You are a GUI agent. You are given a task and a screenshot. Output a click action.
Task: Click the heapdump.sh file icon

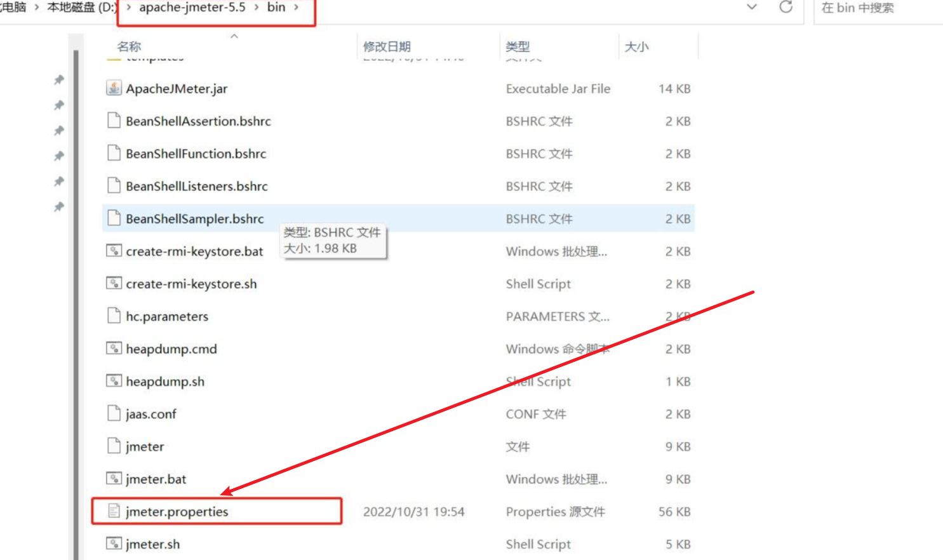click(114, 381)
